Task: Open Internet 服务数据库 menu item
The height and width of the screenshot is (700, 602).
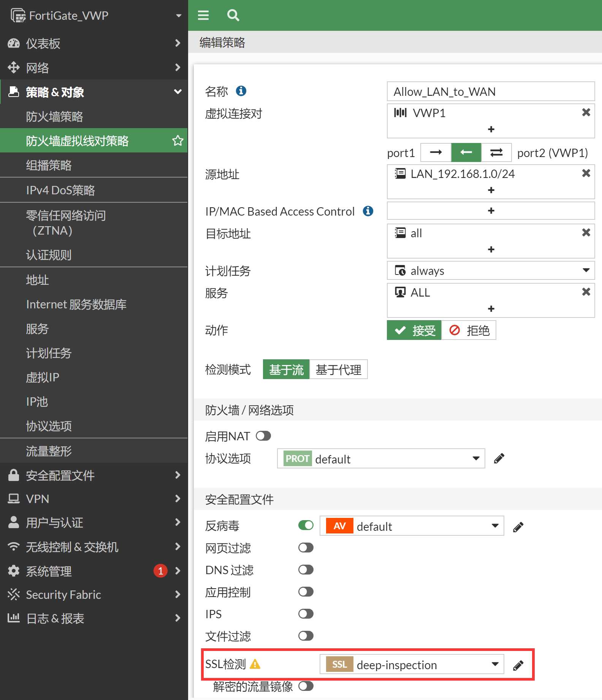Action: click(x=76, y=305)
